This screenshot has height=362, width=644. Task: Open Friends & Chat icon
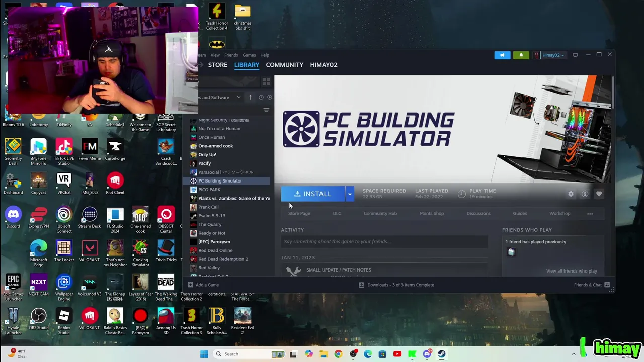click(x=607, y=285)
